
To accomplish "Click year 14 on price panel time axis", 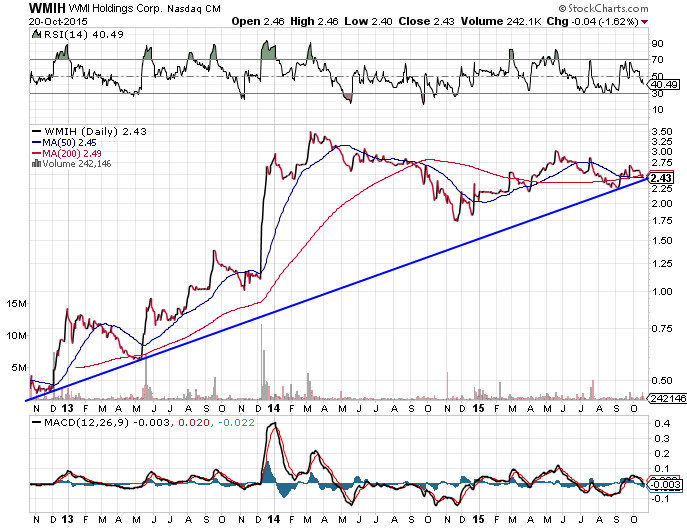I will (x=273, y=408).
